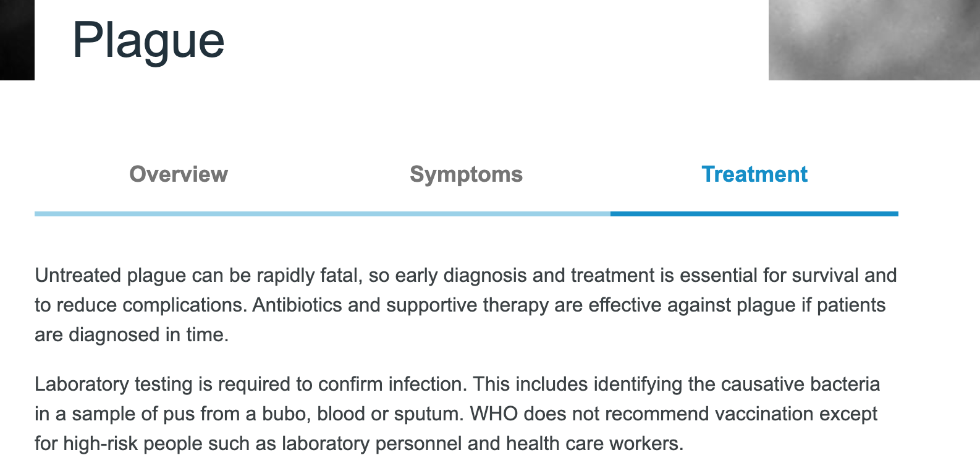
Task: Open the Symptoms tab
Action: 466,174
